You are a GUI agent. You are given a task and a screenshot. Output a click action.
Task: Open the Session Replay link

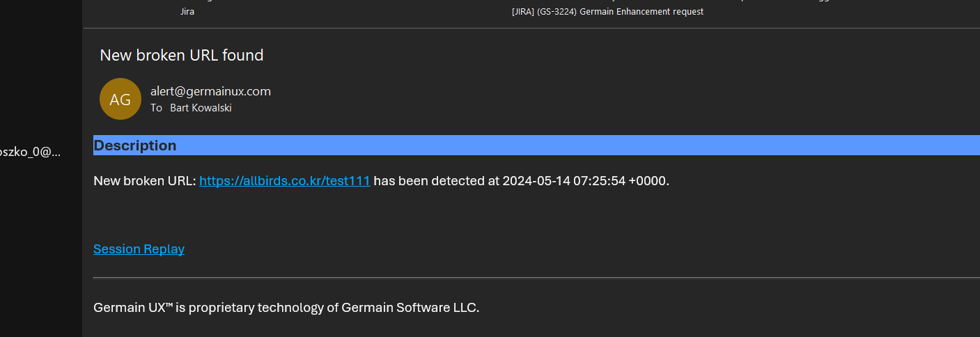point(139,249)
